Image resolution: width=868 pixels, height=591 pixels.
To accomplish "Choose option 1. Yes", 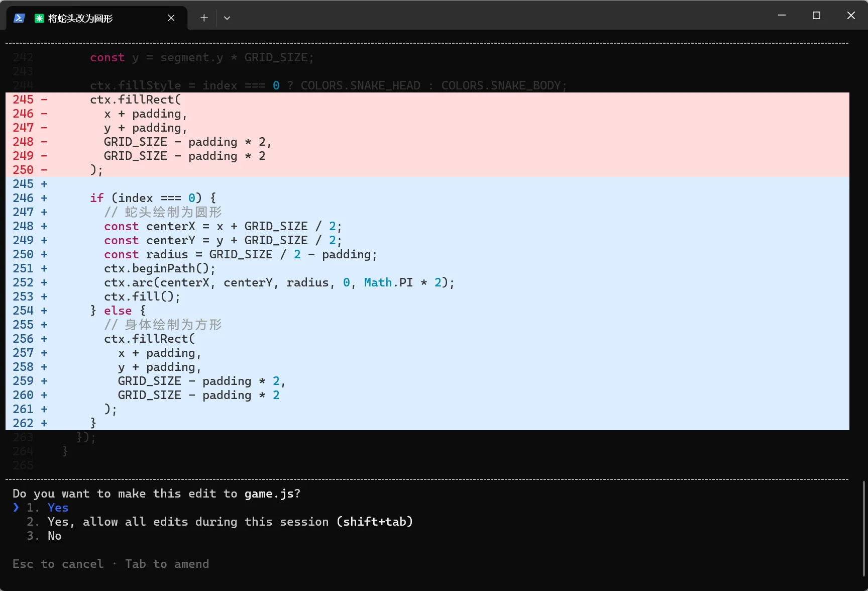I will pos(48,508).
